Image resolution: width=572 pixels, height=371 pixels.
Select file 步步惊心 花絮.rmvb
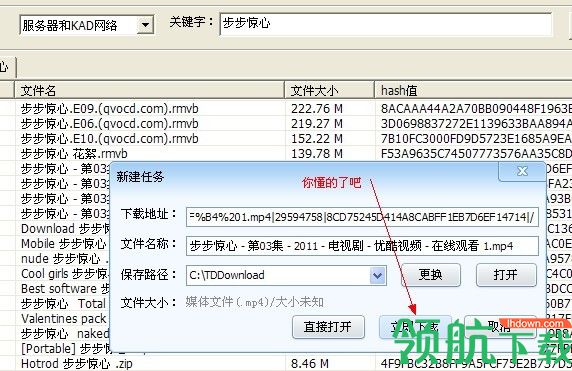pyautogui.click(x=74, y=154)
